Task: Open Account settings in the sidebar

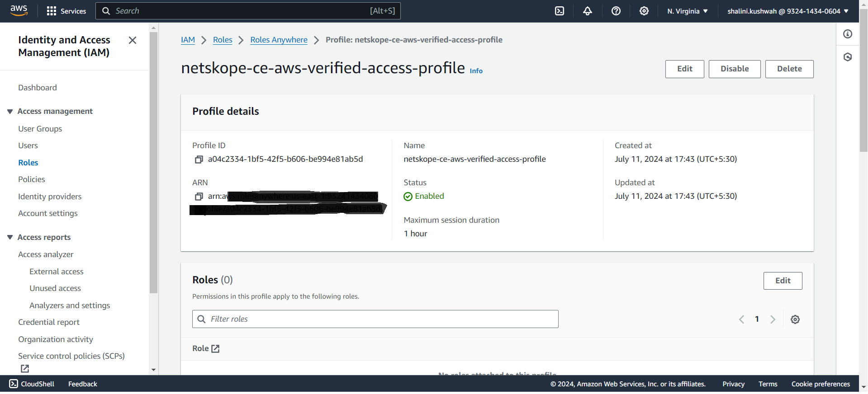Action: pyautogui.click(x=48, y=213)
